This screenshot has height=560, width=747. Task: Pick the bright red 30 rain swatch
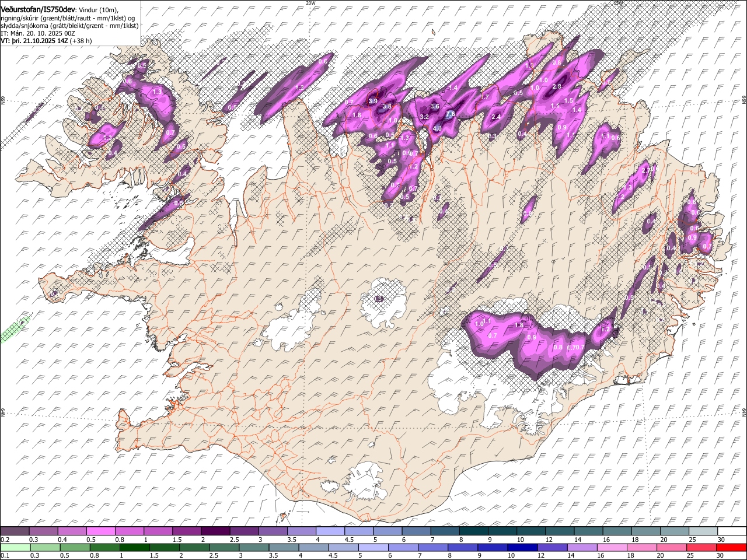[731, 547]
